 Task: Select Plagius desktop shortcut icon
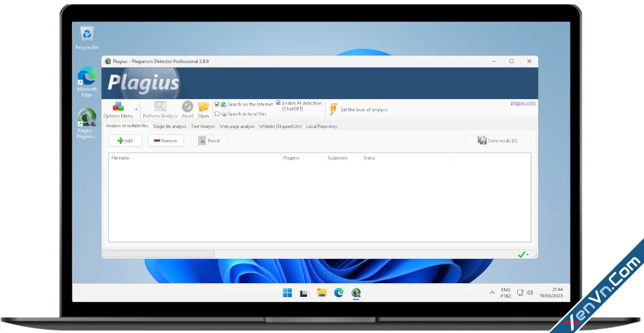tap(87, 123)
